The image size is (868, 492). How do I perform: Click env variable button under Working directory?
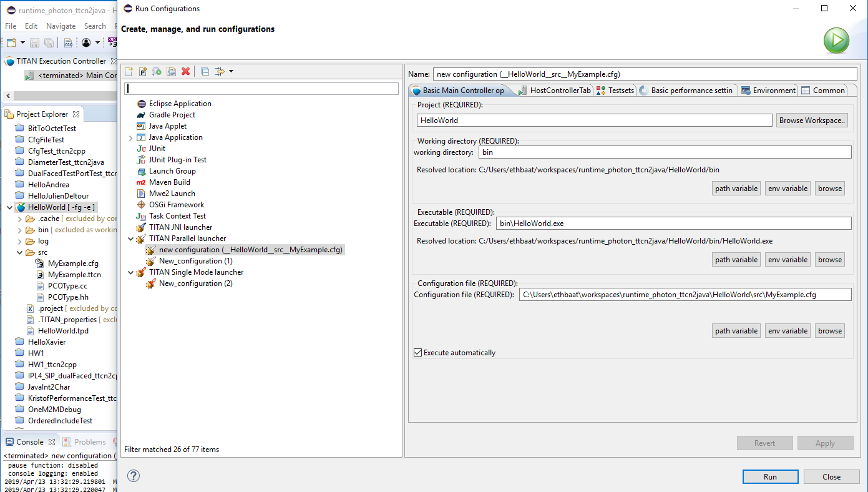tap(788, 189)
